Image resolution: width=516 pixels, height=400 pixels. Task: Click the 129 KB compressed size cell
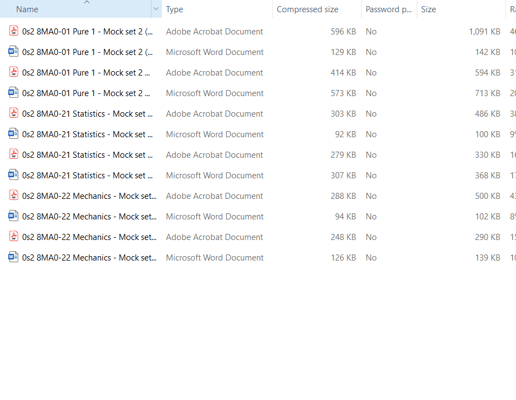point(343,52)
